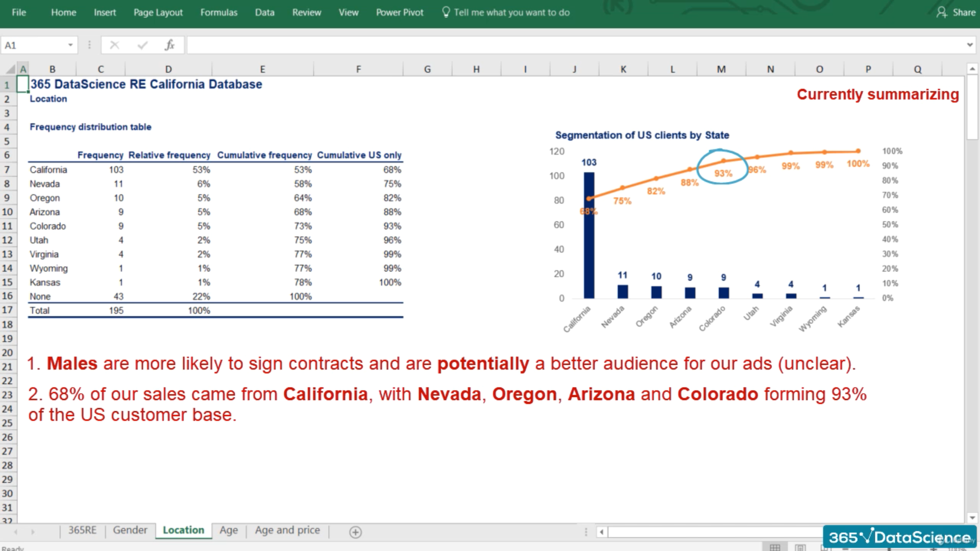Click the Tell me lightbulb icon

(x=446, y=12)
